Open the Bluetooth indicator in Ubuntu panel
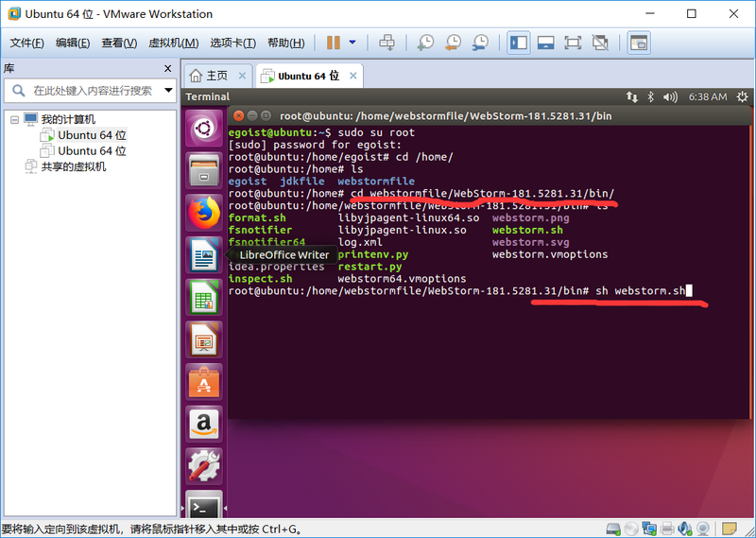 coord(650,97)
